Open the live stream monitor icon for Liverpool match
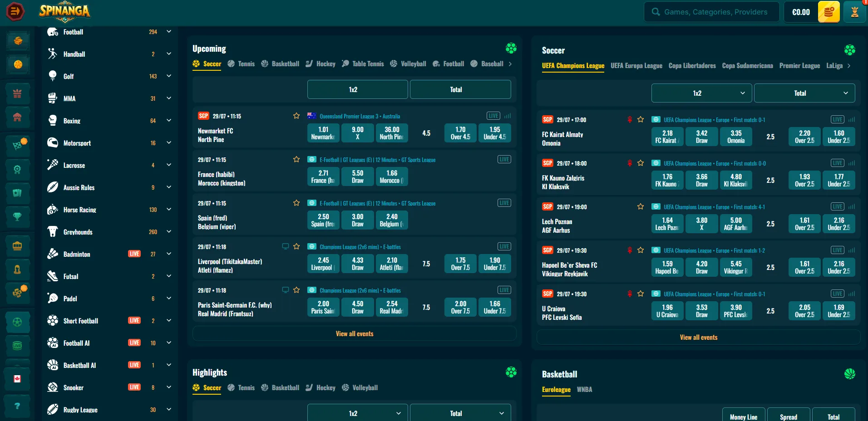This screenshot has height=421, width=868. coord(286,246)
